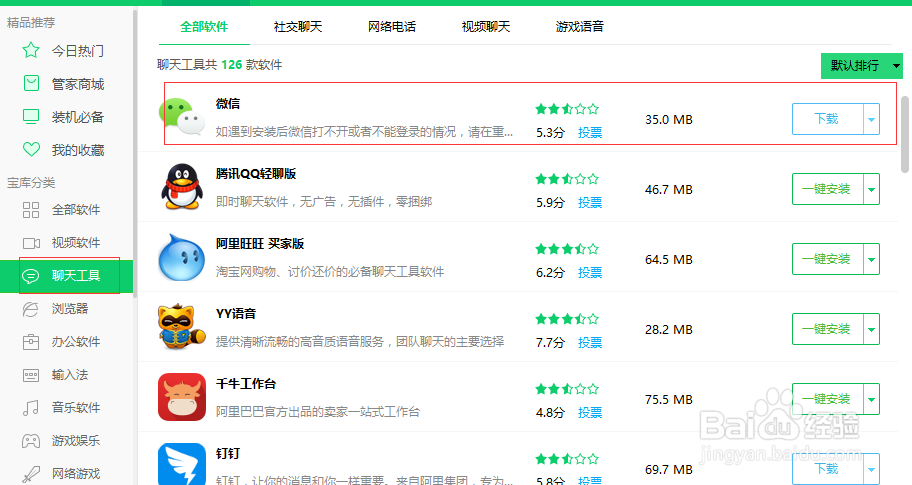Image resolution: width=912 pixels, height=485 pixels.
Task: Click 投票 link for 微信
Action: click(x=590, y=133)
